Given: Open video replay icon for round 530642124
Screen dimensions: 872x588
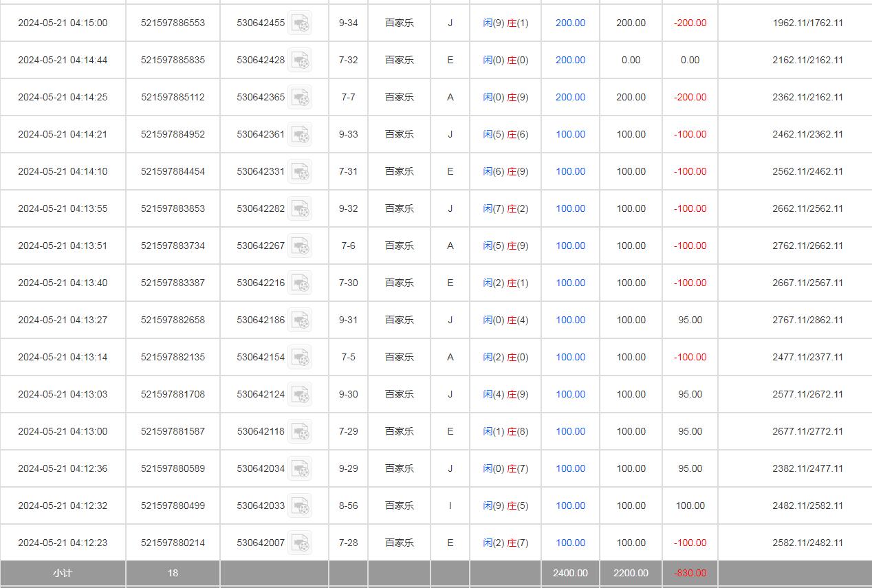Looking at the screenshot, I should click(x=300, y=394).
